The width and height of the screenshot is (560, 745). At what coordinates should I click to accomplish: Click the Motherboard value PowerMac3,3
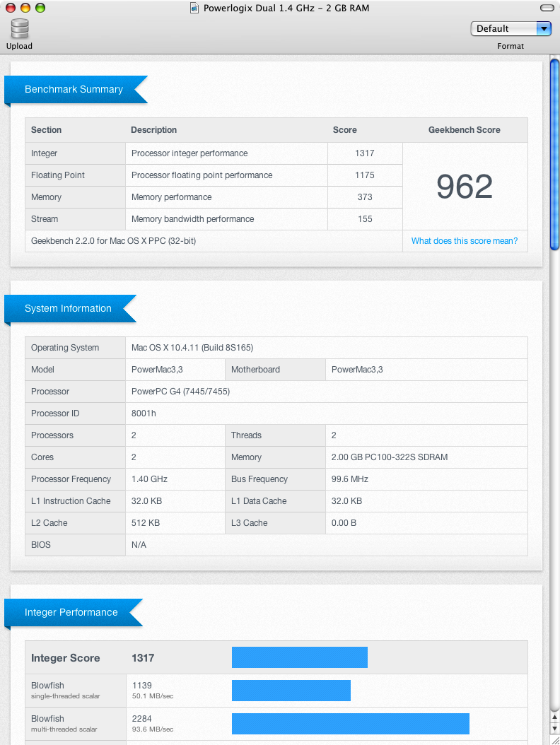coord(357,370)
